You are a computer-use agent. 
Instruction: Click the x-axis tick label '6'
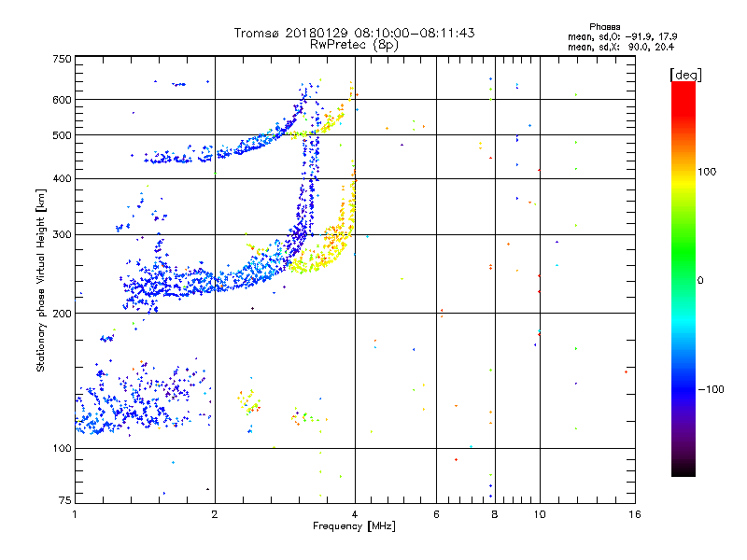[436, 514]
